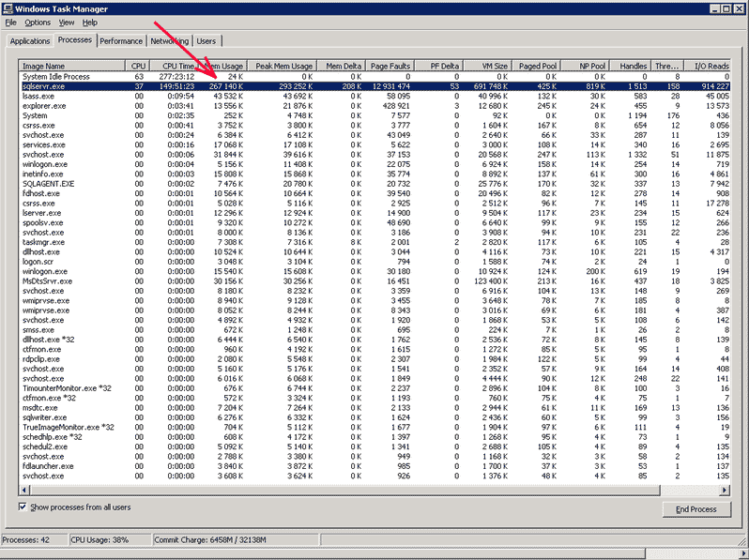The height and width of the screenshot is (560, 749).
Task: Select the inetinfo.exe process
Action: pos(374,174)
